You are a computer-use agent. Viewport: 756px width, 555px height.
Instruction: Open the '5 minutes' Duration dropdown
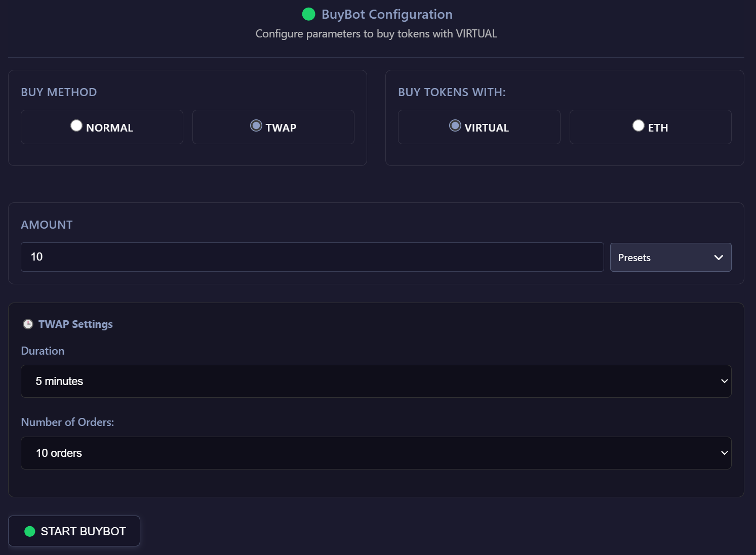coord(376,381)
